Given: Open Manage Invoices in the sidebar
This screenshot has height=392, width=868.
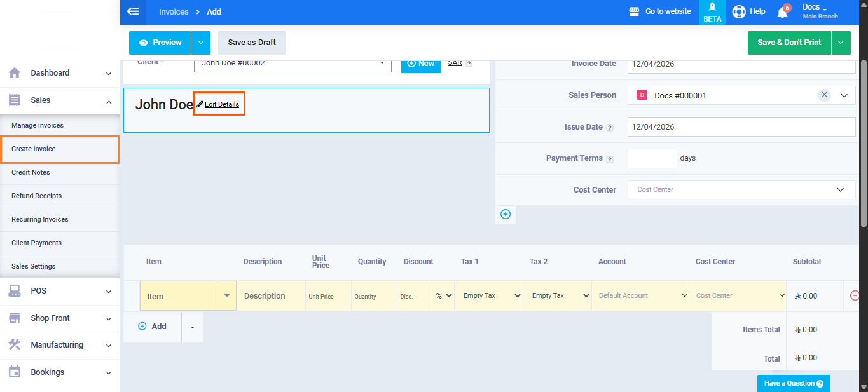Looking at the screenshot, I should coord(38,125).
